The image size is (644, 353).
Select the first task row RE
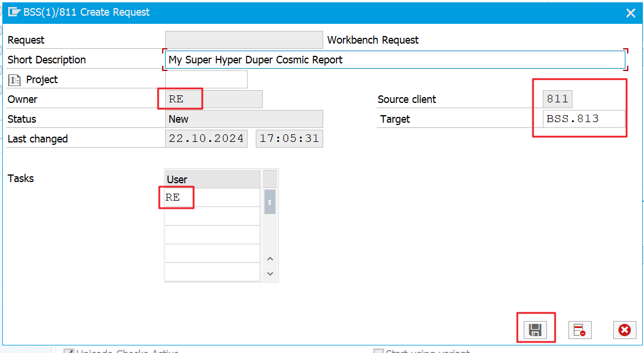point(212,198)
